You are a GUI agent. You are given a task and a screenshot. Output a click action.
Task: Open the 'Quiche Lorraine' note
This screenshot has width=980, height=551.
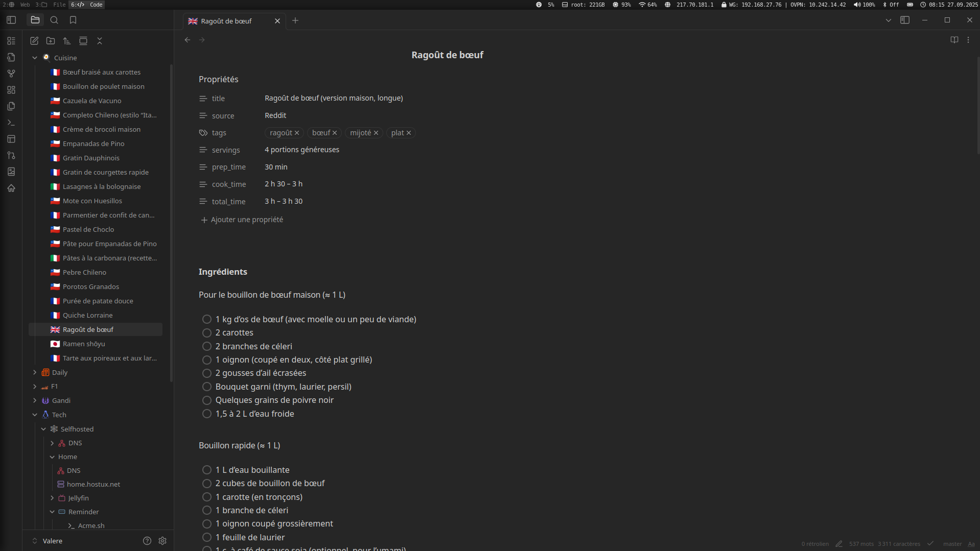(x=87, y=315)
